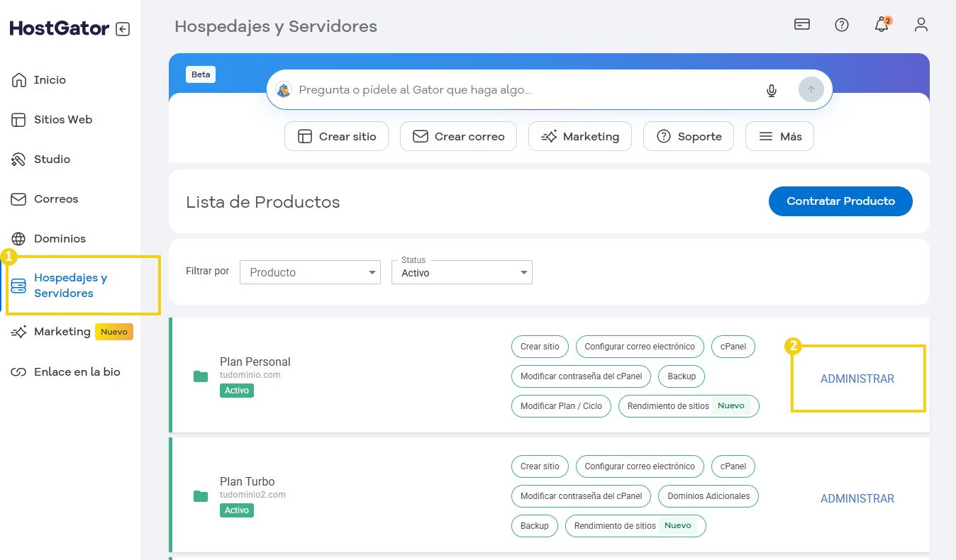Open Correos in the sidebar

[x=56, y=199]
